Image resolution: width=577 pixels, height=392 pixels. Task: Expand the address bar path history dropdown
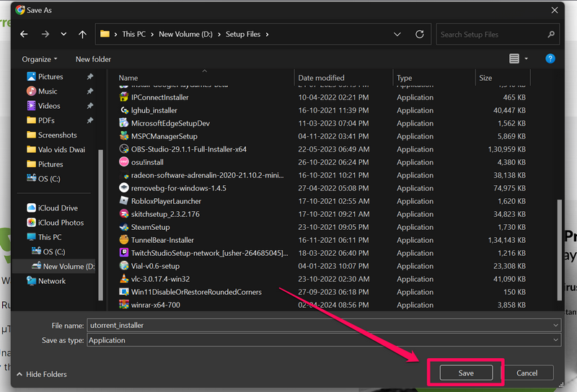click(397, 34)
